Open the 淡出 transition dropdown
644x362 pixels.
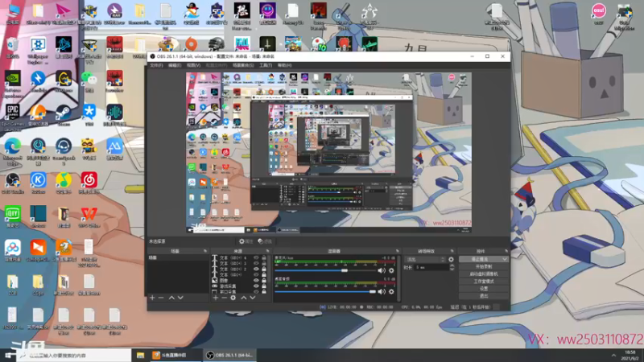click(425, 259)
